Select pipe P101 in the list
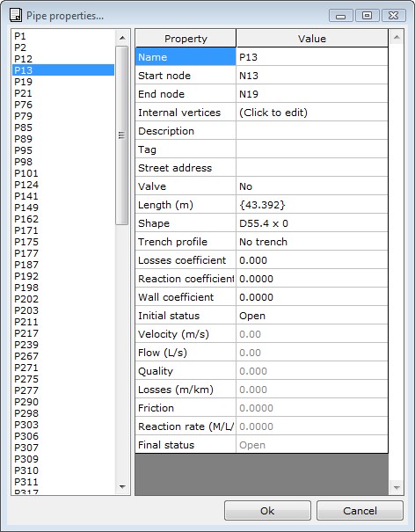 coord(26,173)
